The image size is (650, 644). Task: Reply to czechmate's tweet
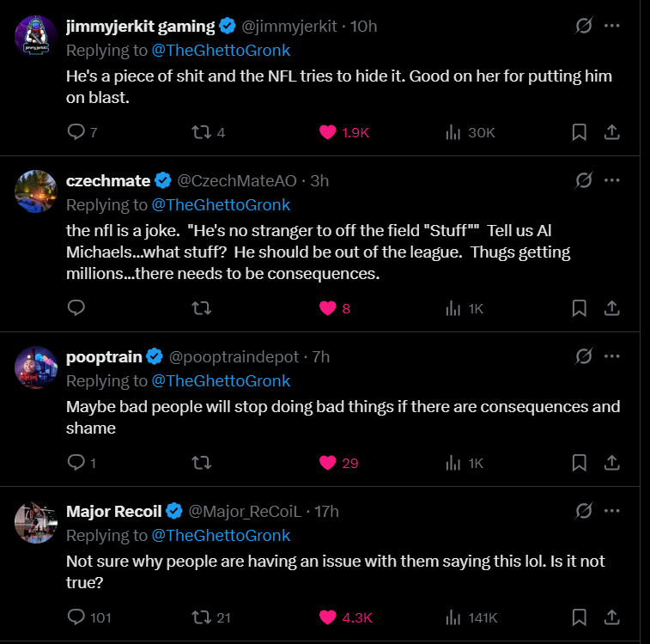(x=76, y=307)
